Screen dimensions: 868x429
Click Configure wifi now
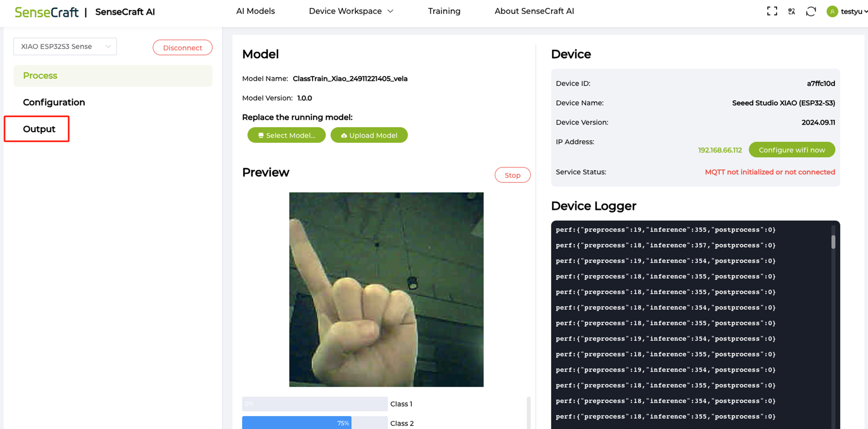click(792, 150)
